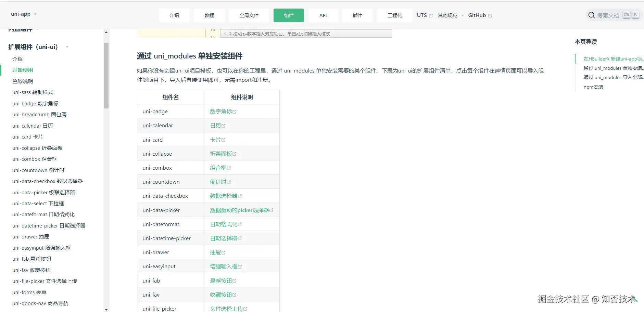This screenshot has width=644, height=312.
Task: Jump to 在HBuilderX 新建uni-app项 section
Action: pyautogui.click(x=614, y=59)
